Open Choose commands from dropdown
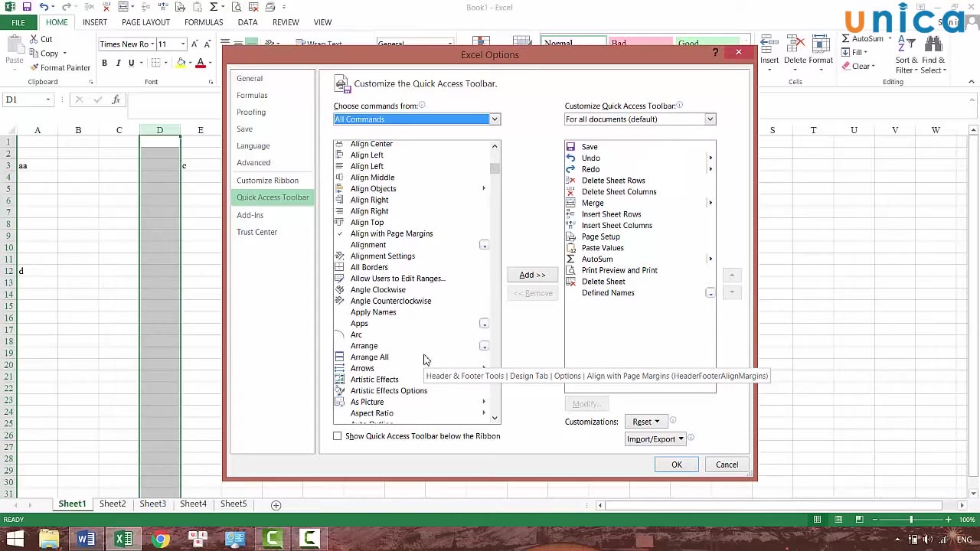Image resolution: width=980 pixels, height=551 pixels. click(x=495, y=119)
